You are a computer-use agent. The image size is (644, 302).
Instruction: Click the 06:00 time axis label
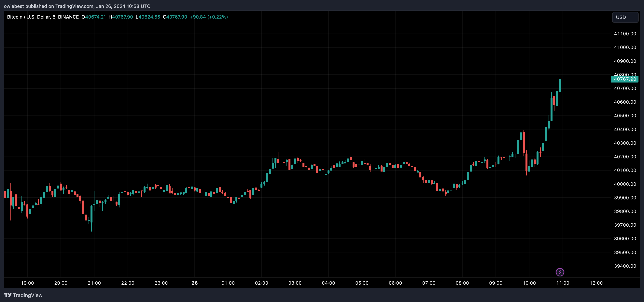click(x=395, y=283)
